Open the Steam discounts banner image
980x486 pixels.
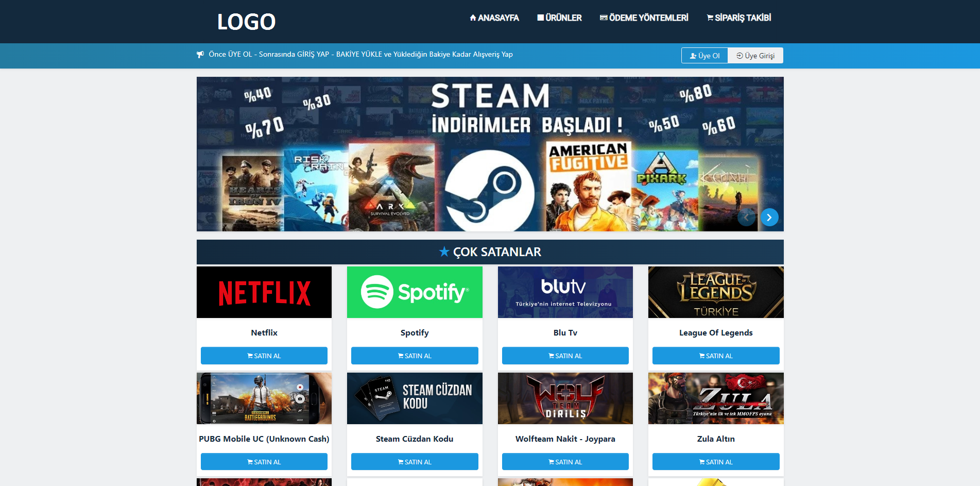pos(490,154)
